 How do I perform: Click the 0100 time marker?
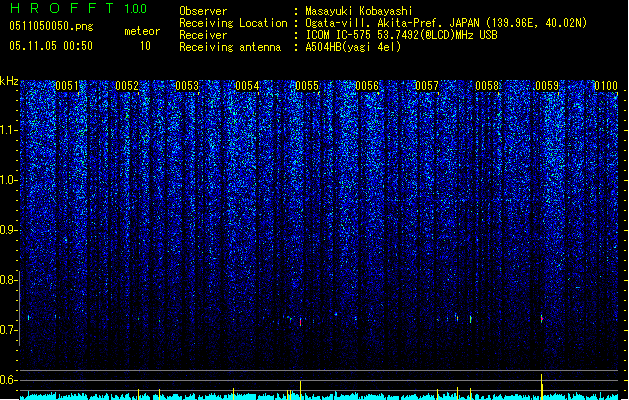[x=606, y=86]
